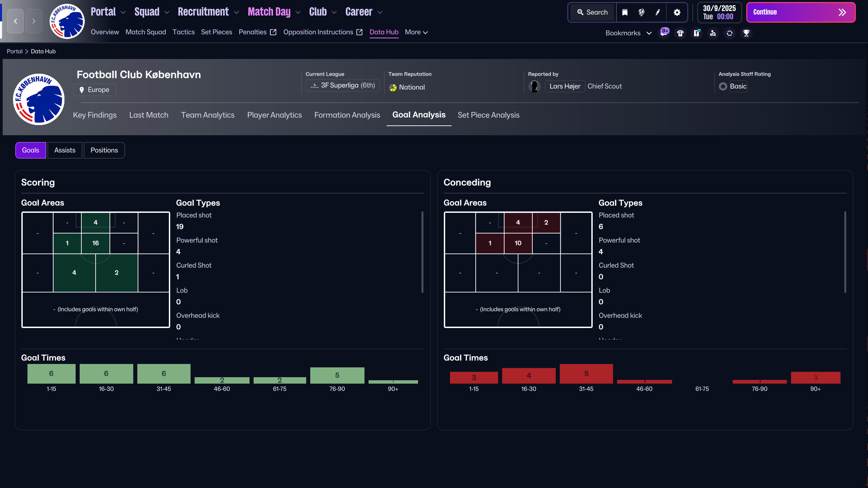Viewport: 868px width, 488px height.
Task: Expand the Match Day menu dropdown
Action: pyautogui.click(x=298, y=12)
